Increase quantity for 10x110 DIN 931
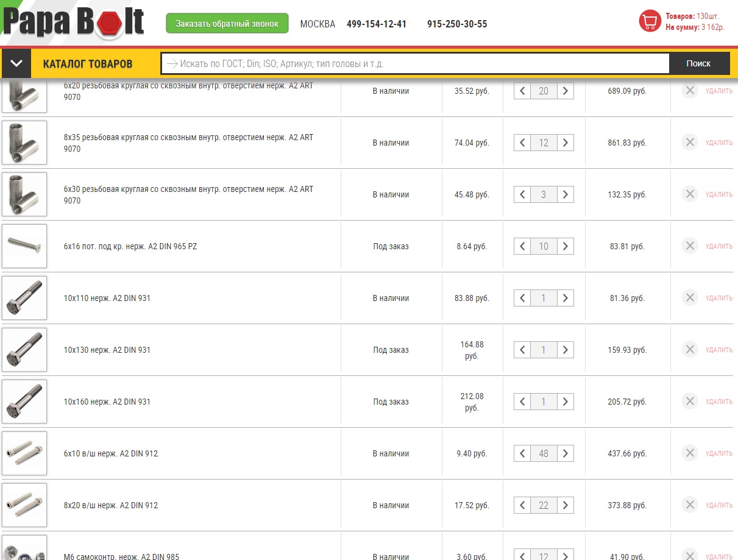This screenshot has width=738, height=560. tap(566, 299)
